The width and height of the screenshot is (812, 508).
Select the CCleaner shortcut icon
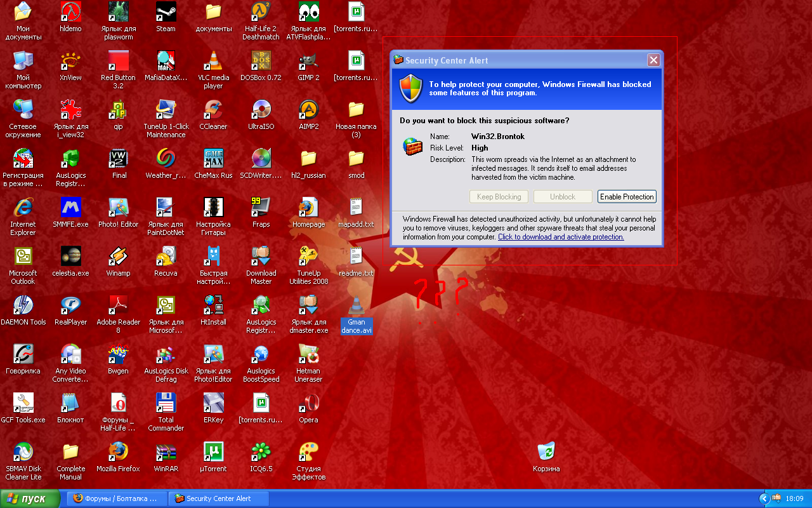tap(214, 109)
